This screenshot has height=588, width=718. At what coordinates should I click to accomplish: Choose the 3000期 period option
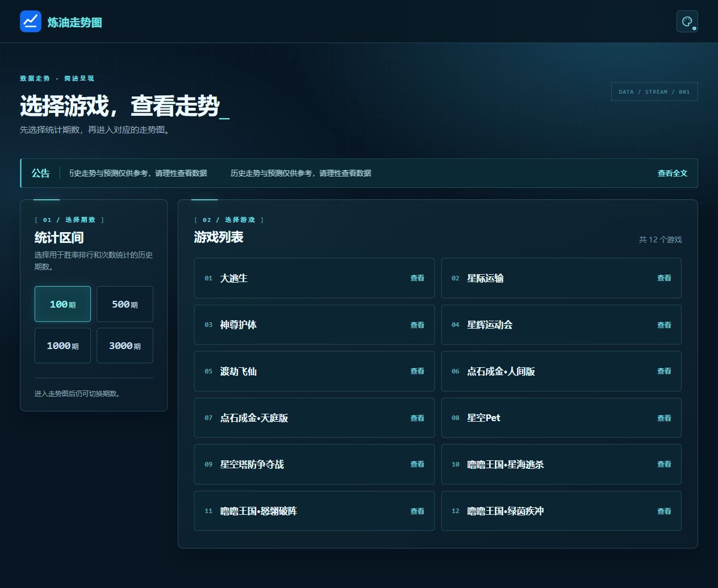click(x=125, y=346)
